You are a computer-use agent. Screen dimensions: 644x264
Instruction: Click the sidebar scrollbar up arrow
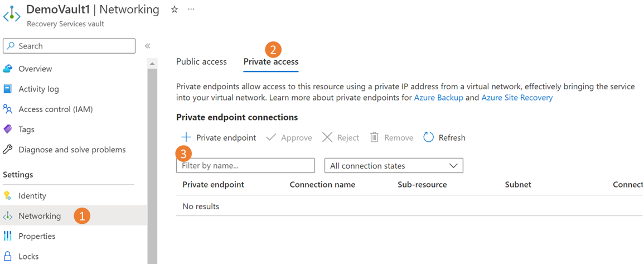152,64
